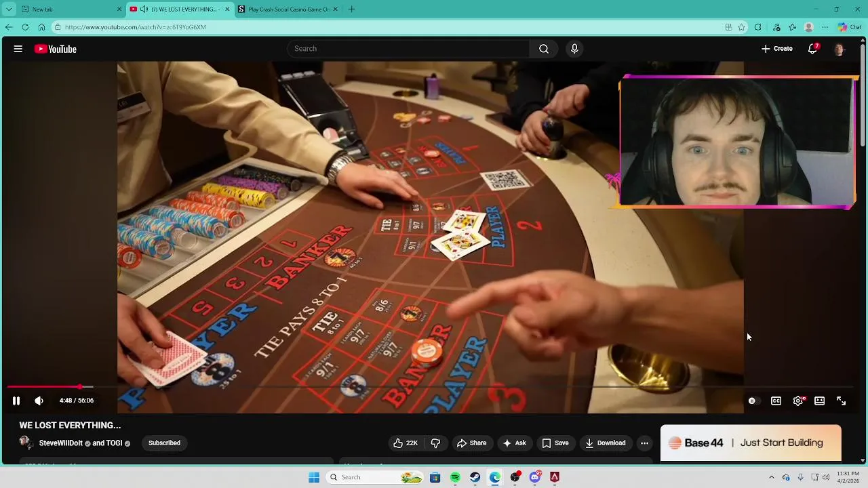Screen dimensions: 868x488
Task: Switch to Play Crash Social Casino tab
Action: coord(288,9)
